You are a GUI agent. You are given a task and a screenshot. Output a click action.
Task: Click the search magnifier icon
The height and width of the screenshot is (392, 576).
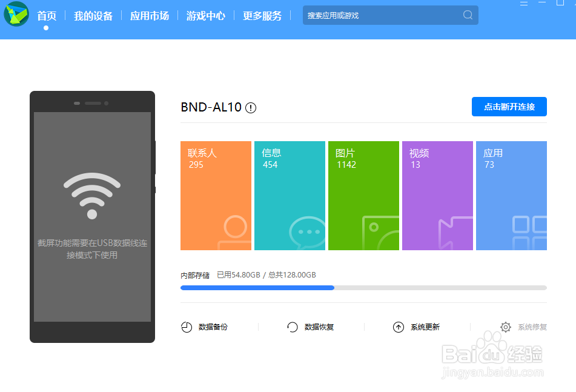[468, 15]
